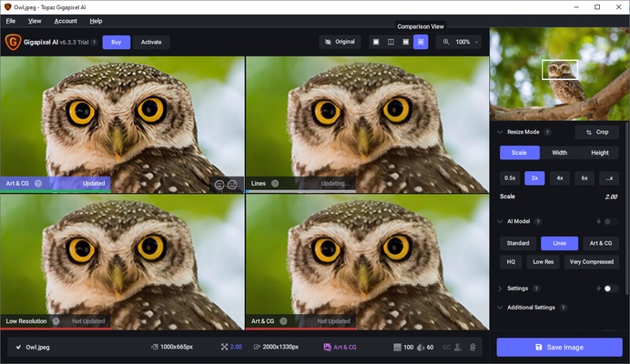The height and width of the screenshot is (364, 630).
Task: Collapse the Resize Mode section
Action: click(x=500, y=132)
